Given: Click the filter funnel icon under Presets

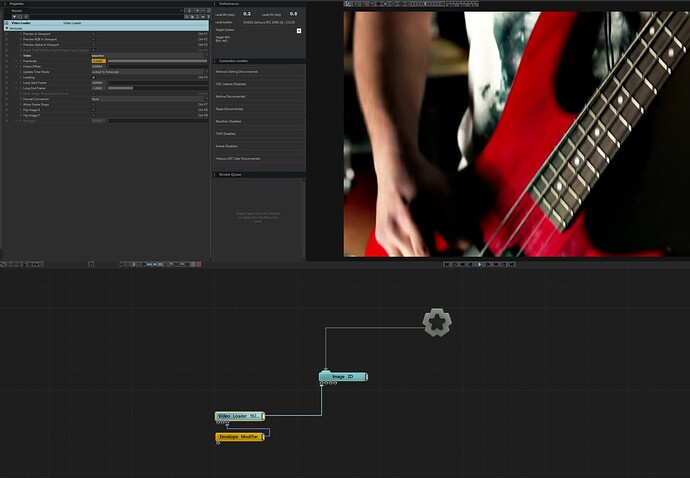Looking at the screenshot, I should point(15,17).
